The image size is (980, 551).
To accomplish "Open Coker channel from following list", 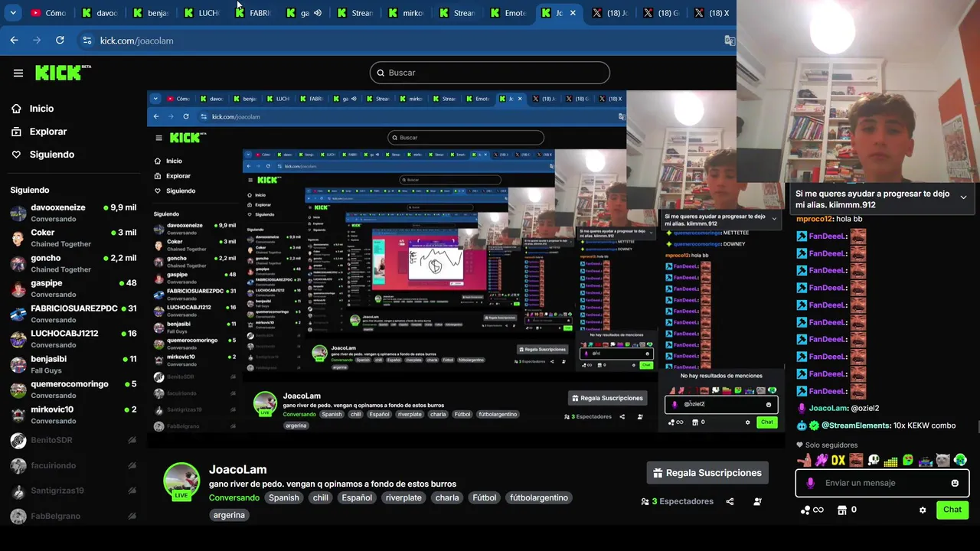I will (73, 238).
